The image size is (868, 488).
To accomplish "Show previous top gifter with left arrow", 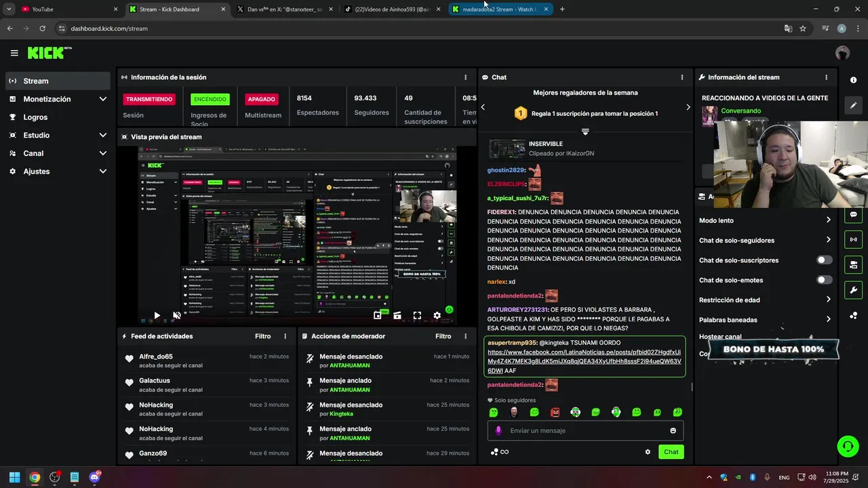I will (483, 107).
